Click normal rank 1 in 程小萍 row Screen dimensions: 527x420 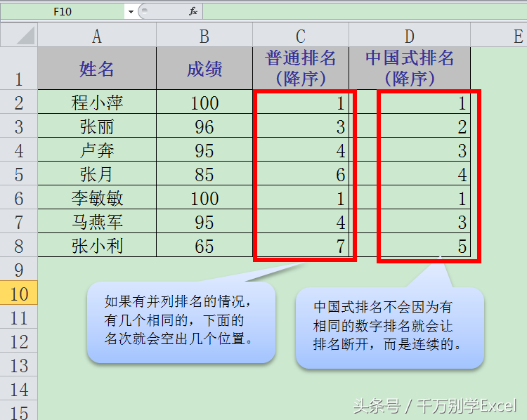pyautogui.click(x=301, y=102)
